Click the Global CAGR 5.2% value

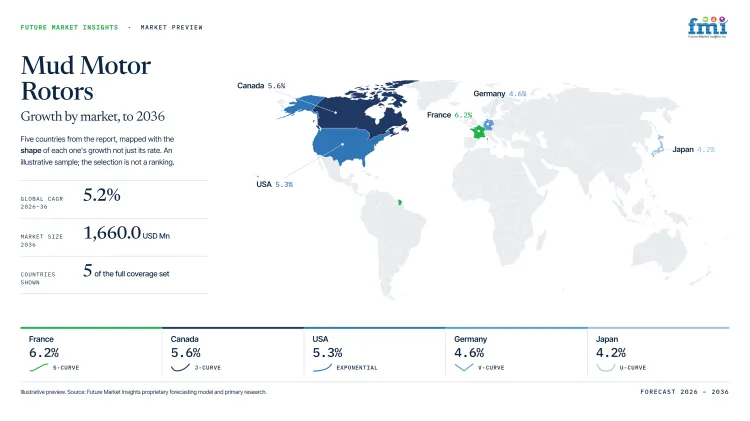click(x=101, y=195)
